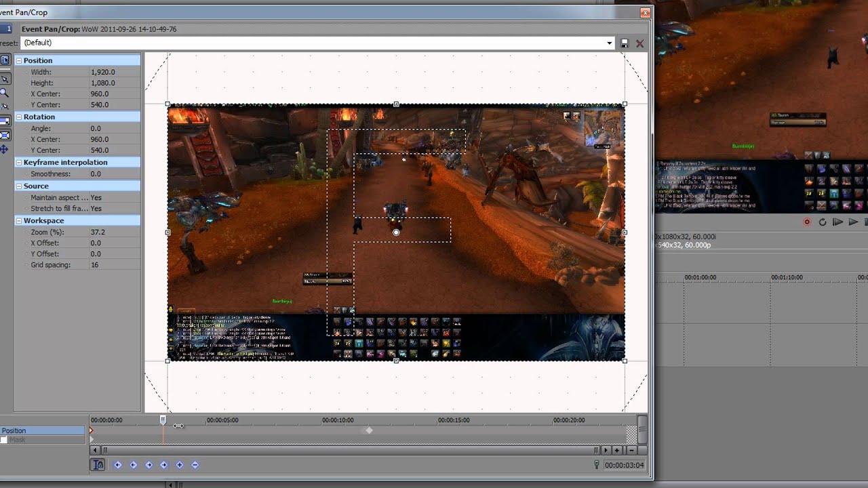Collapse the Workspace property group
Screen dimensions: 868x488
(19, 220)
